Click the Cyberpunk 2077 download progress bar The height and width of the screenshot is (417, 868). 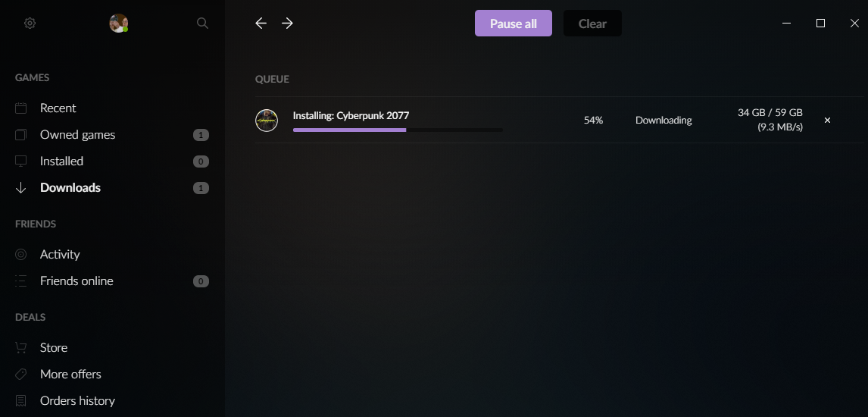(398, 130)
